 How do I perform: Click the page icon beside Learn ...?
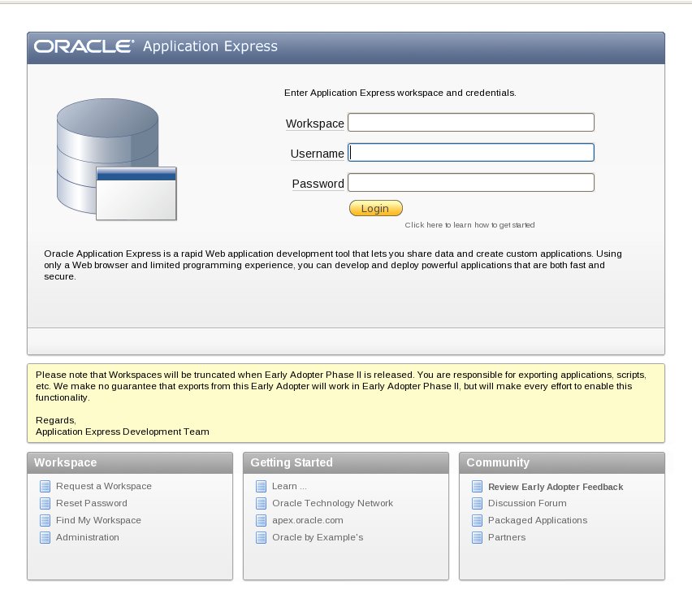[x=262, y=486]
